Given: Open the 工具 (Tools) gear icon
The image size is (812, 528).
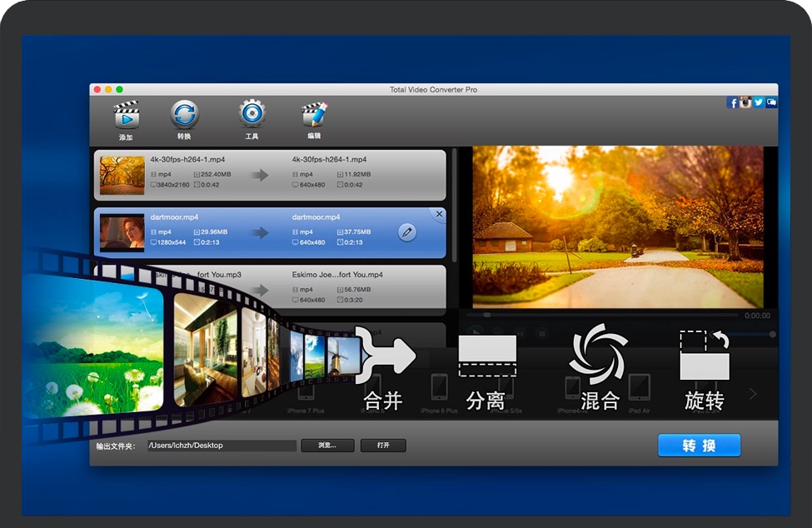Looking at the screenshot, I should (252, 115).
